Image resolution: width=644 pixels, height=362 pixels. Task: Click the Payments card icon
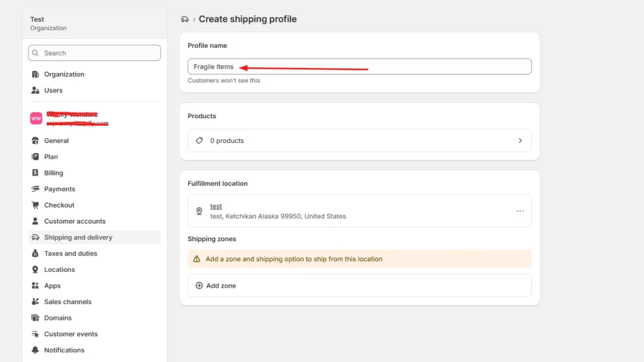pos(35,189)
